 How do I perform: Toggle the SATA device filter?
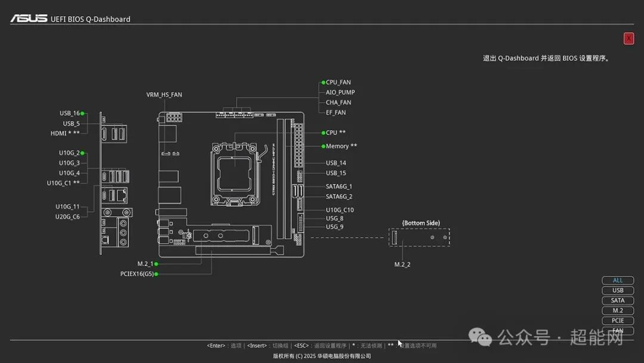coord(618,300)
